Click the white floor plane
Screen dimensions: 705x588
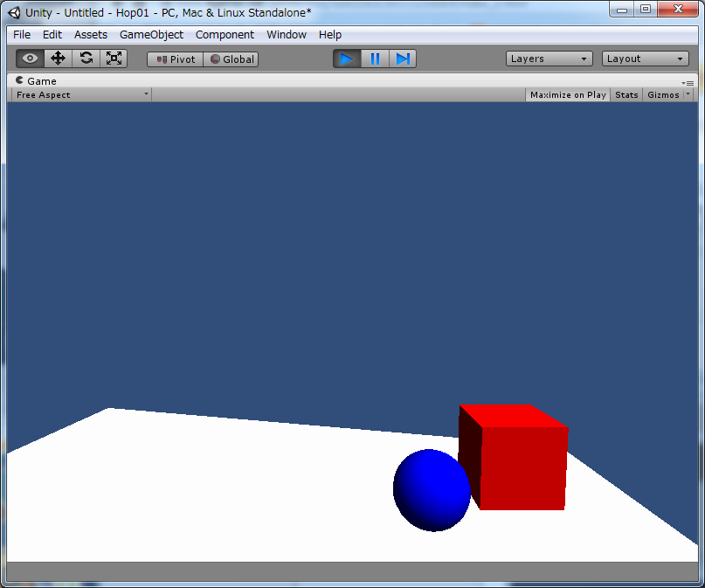pyautogui.click(x=225, y=490)
